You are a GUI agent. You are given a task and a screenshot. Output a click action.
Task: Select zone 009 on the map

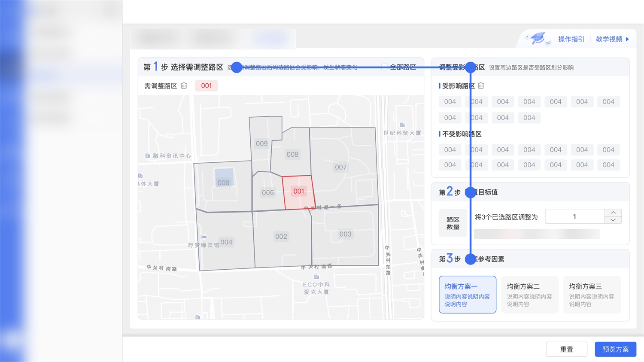(261, 144)
